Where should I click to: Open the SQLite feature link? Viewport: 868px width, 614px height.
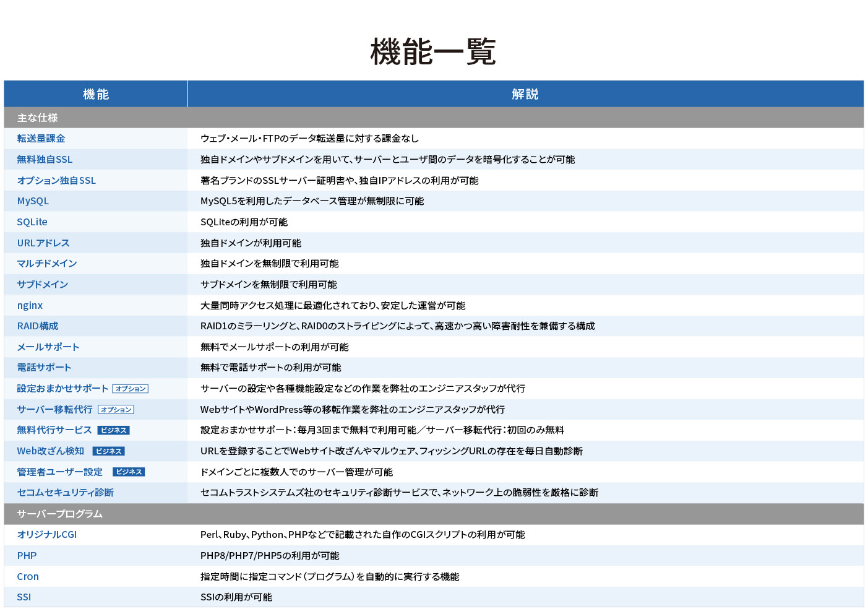coord(32,222)
